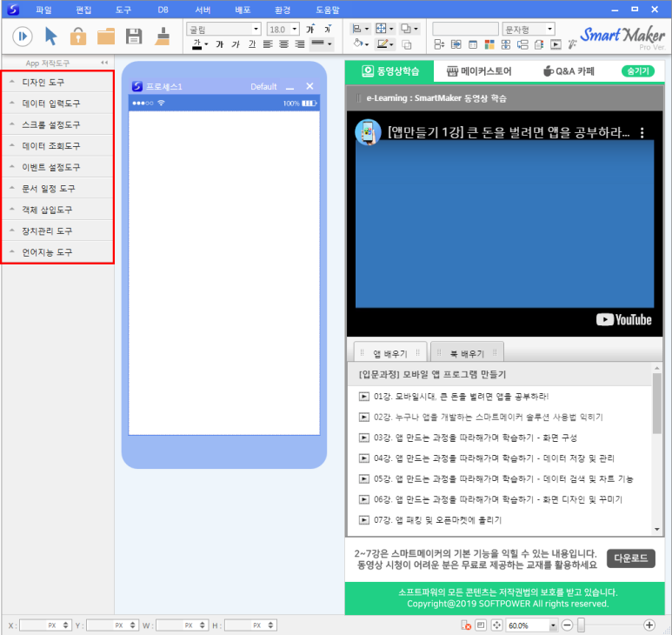
Task: Switch to the 메이커스토어 tab
Action: click(479, 71)
